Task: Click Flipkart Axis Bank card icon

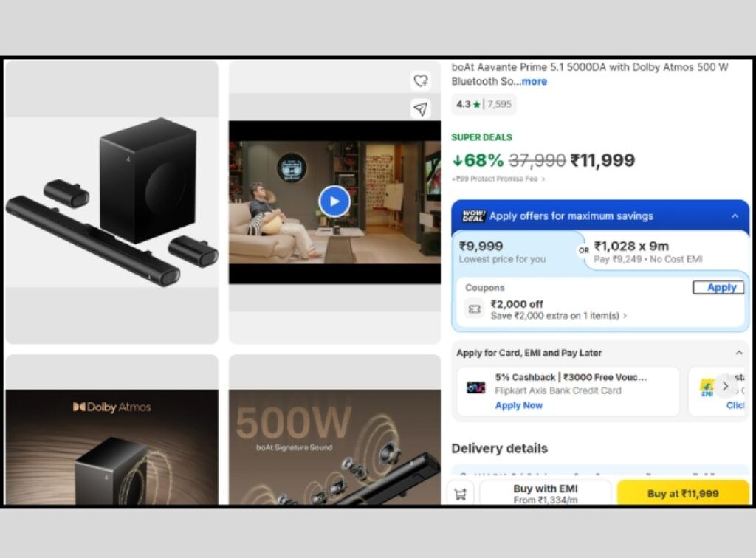Action: [x=476, y=387]
